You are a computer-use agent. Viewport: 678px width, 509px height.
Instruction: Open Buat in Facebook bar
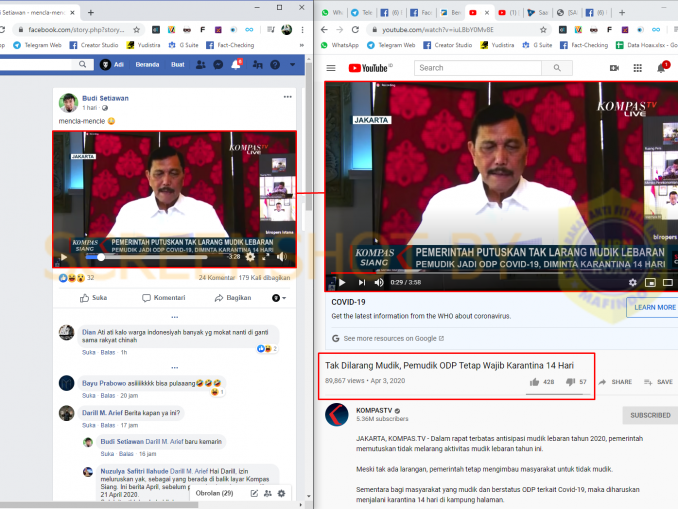click(x=177, y=64)
